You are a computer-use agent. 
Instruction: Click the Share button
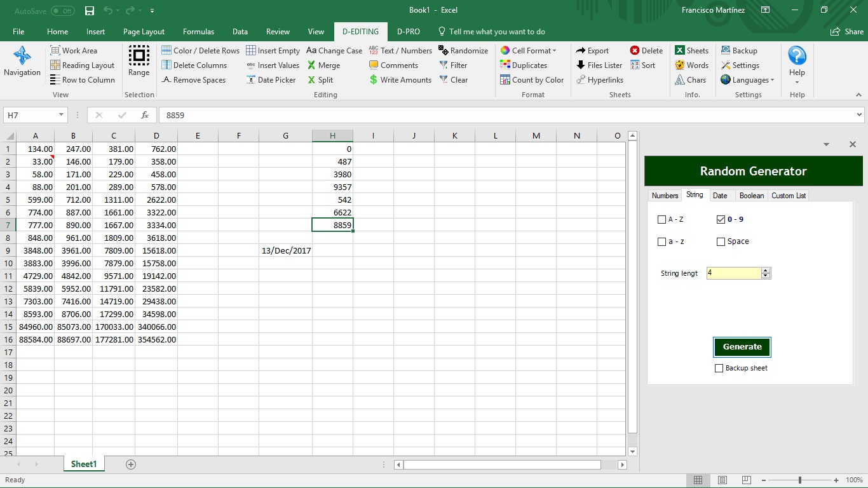click(847, 32)
